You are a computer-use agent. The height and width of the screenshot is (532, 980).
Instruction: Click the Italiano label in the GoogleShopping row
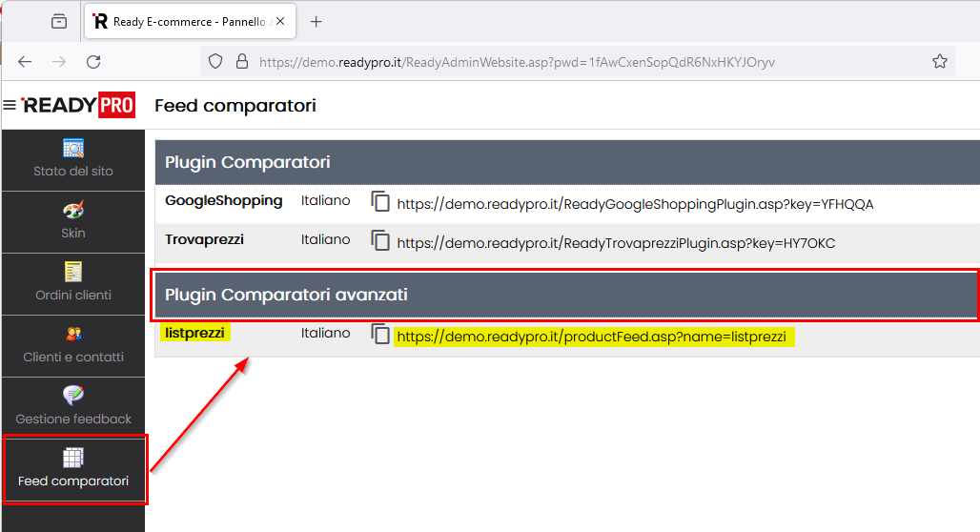tap(326, 200)
